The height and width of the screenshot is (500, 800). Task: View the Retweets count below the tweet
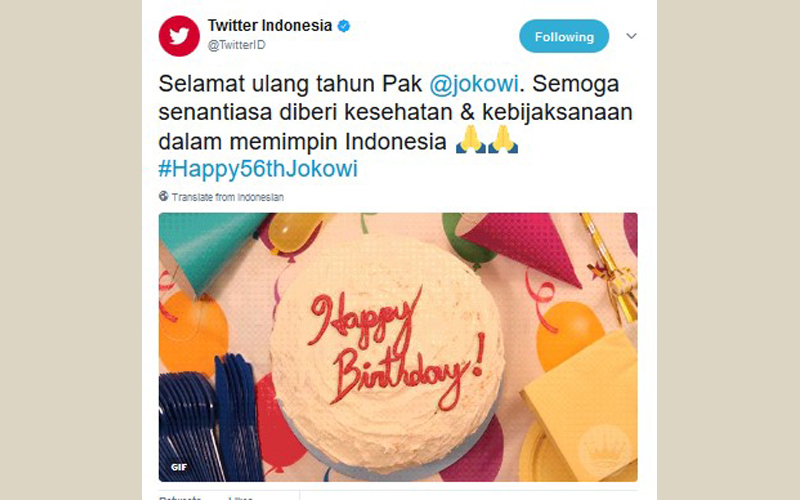pyautogui.click(x=180, y=497)
